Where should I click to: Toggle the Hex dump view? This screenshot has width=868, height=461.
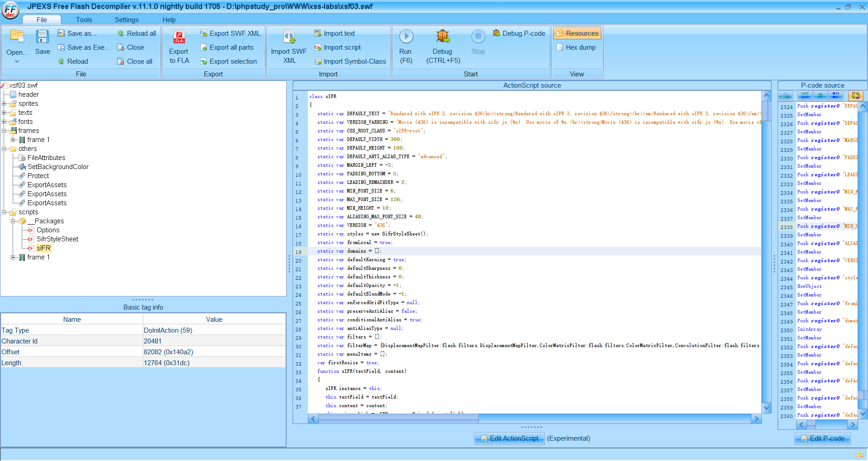pos(576,47)
